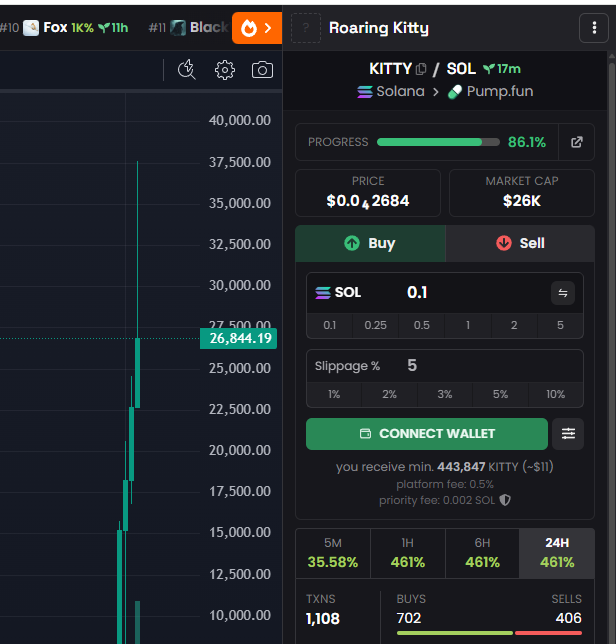Select the 6H timeframe stats tab
This screenshot has height=644, width=616.
pos(483,553)
